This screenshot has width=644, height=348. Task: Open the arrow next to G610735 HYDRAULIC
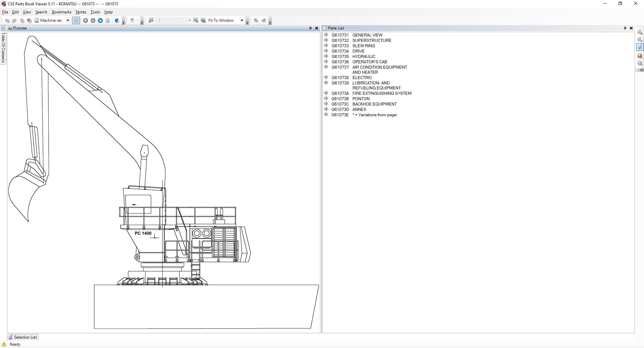click(326, 56)
